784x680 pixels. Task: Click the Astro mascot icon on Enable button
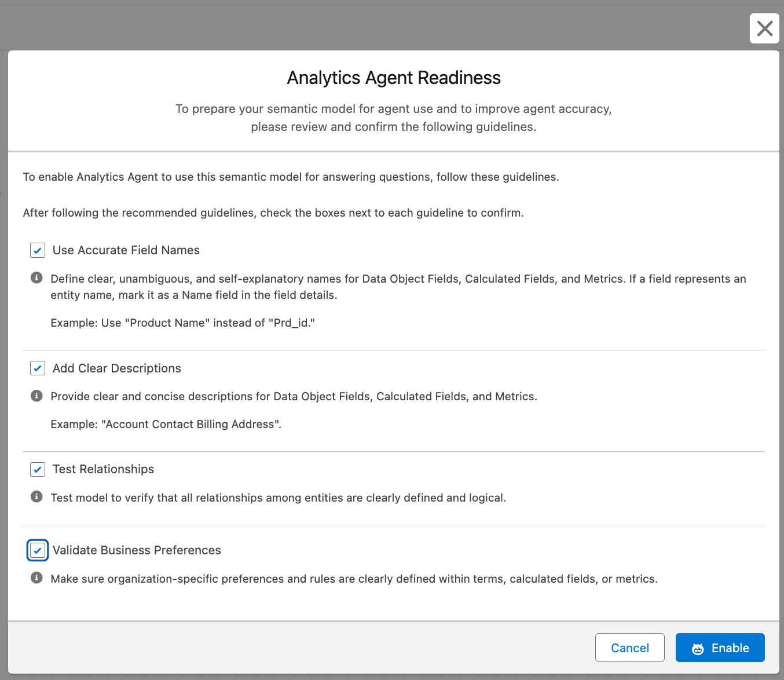tap(698, 649)
